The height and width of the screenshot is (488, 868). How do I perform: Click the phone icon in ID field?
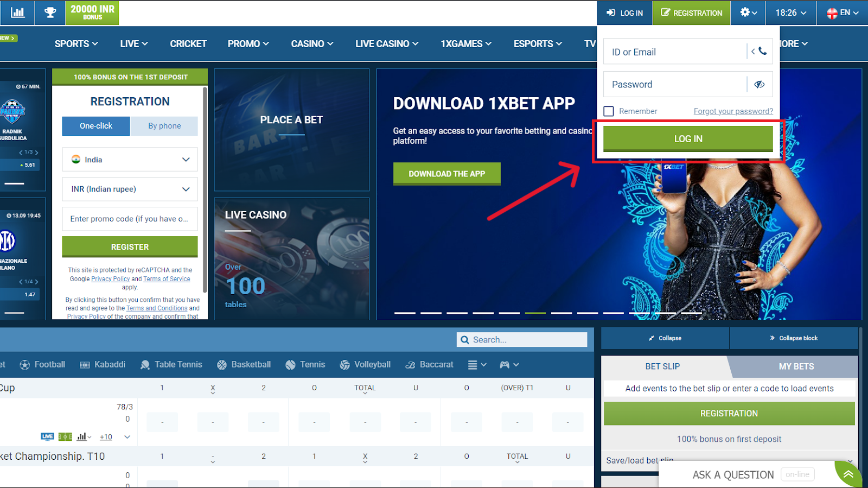762,52
